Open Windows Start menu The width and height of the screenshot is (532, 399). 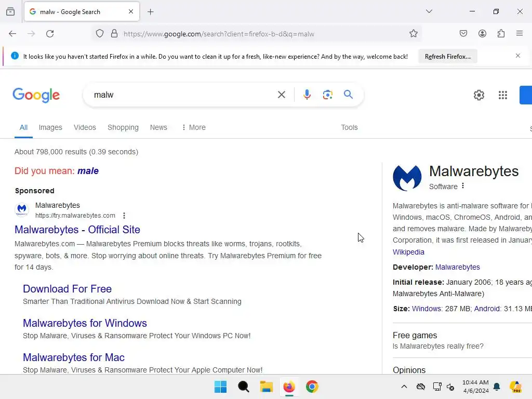pos(220,387)
